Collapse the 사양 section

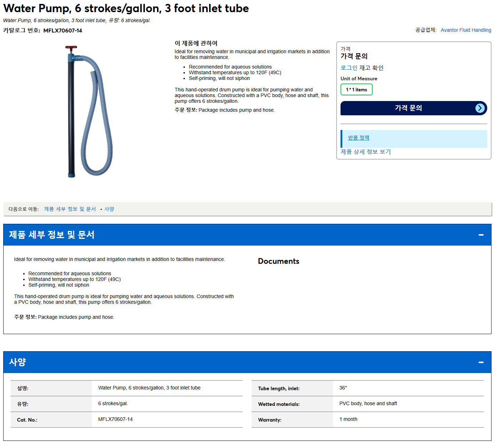481,362
